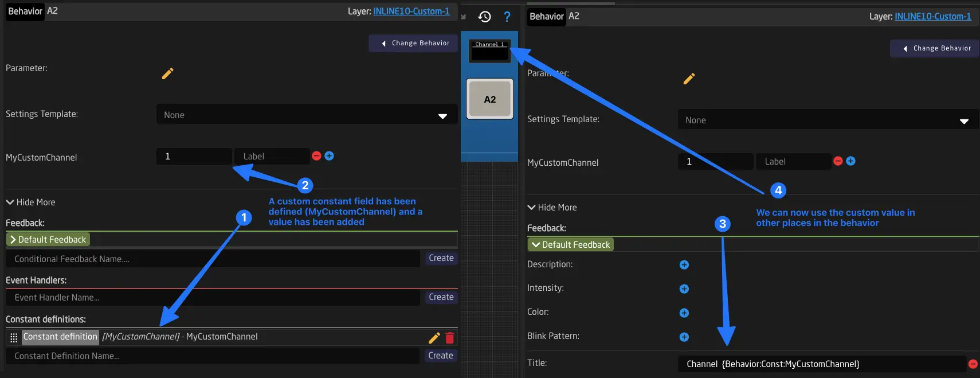Image resolution: width=980 pixels, height=378 pixels.
Task: Edit the Parameter in the right Behavior panel
Action: pos(689,79)
